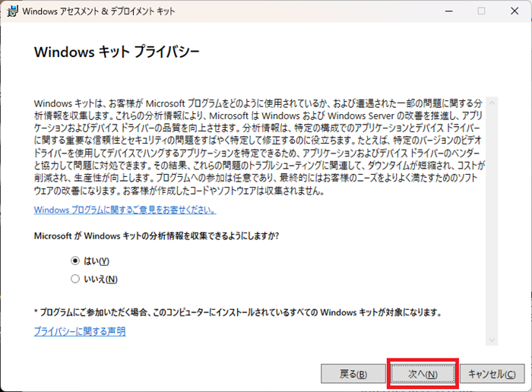
Task: Click the scrollbar down arrow
Action: pyautogui.click(x=492, y=339)
